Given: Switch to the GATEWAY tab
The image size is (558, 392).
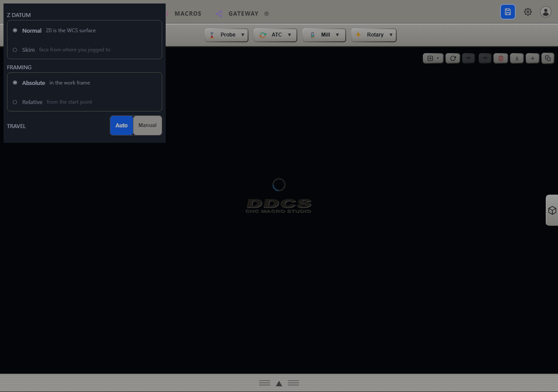Looking at the screenshot, I should [243, 14].
